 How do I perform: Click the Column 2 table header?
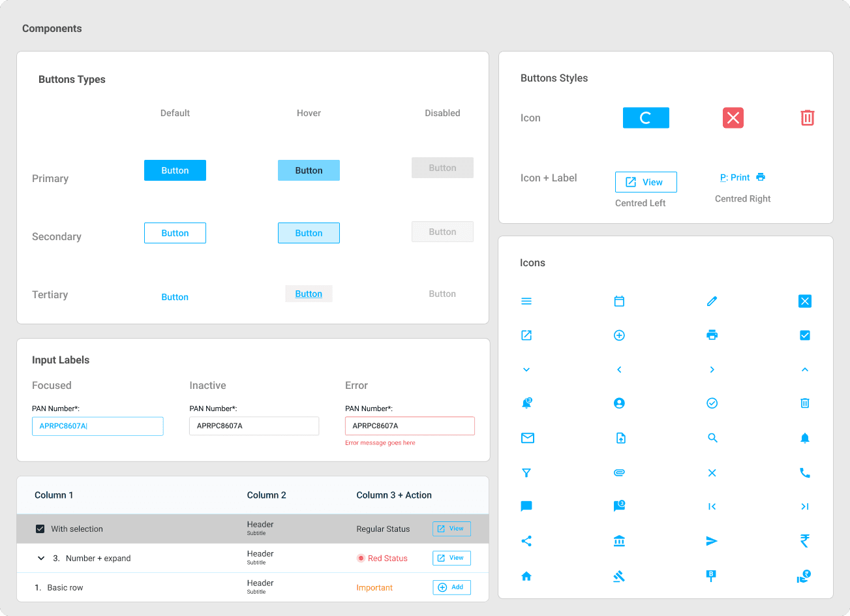[x=266, y=495]
